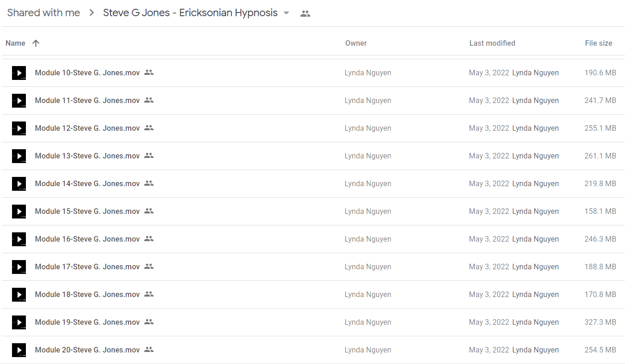
Task: Click Module 13 video thumbnail icon
Action: point(19,156)
